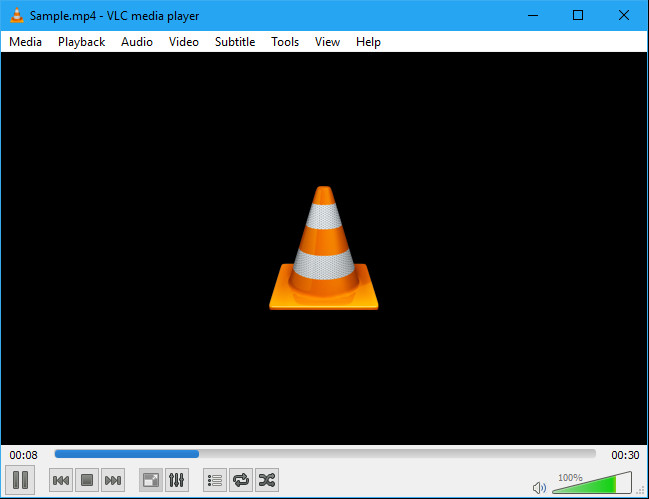Image resolution: width=649 pixels, height=499 pixels.
Task: Skip to the next media track
Action: (113, 480)
